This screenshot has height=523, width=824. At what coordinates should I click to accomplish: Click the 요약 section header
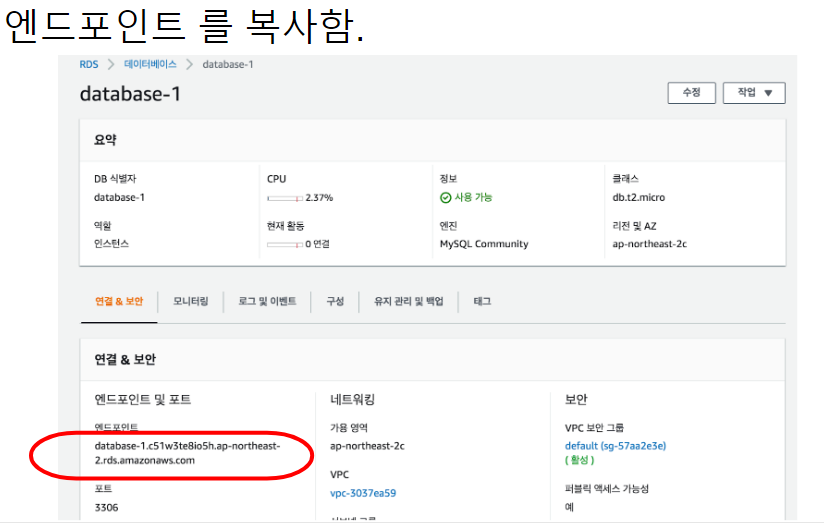105,140
